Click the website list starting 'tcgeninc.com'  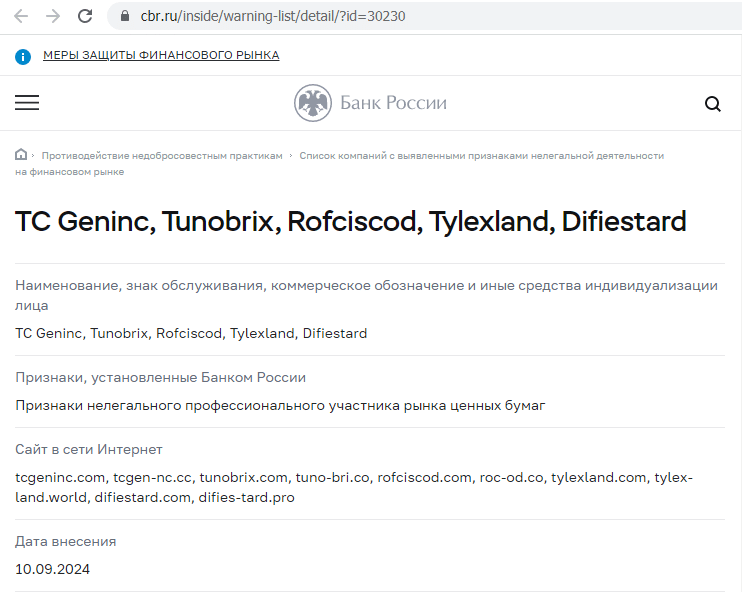tap(354, 487)
